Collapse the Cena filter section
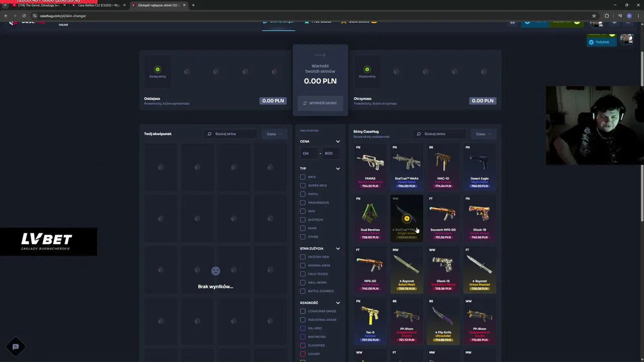Screen dimensions: 644x362 [338, 141]
